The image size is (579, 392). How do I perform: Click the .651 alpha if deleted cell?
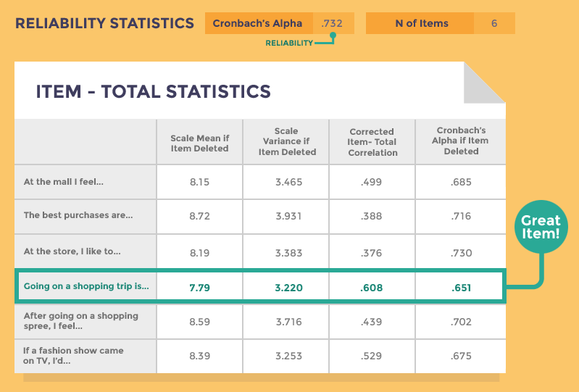461,288
